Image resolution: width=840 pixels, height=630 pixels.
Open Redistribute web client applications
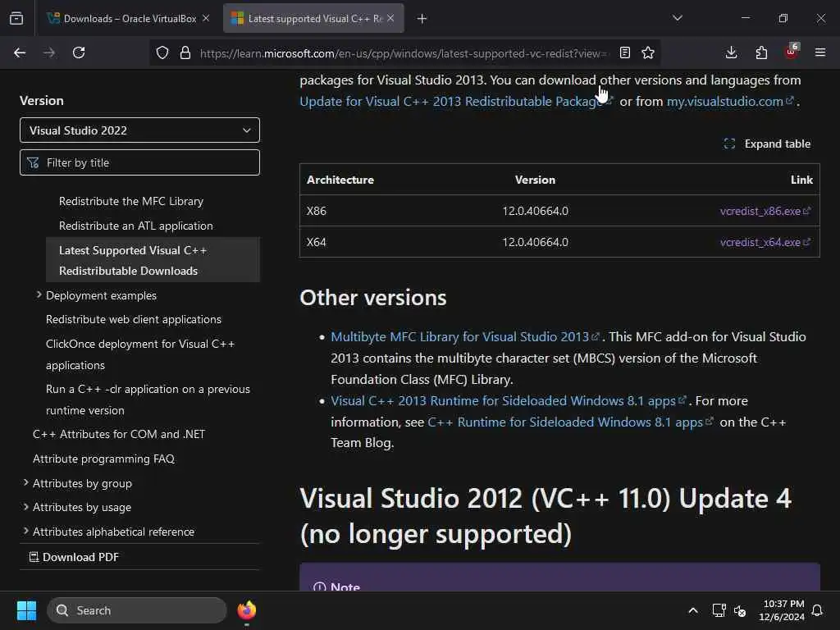[134, 319]
